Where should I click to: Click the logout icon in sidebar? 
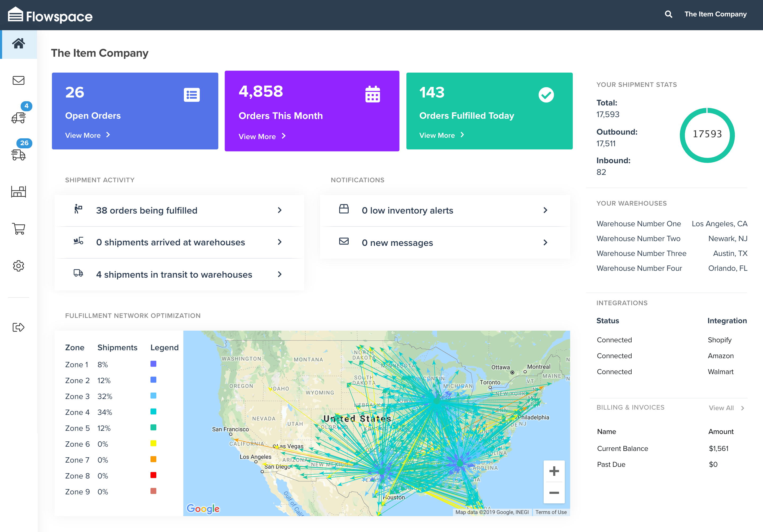pyautogui.click(x=19, y=327)
